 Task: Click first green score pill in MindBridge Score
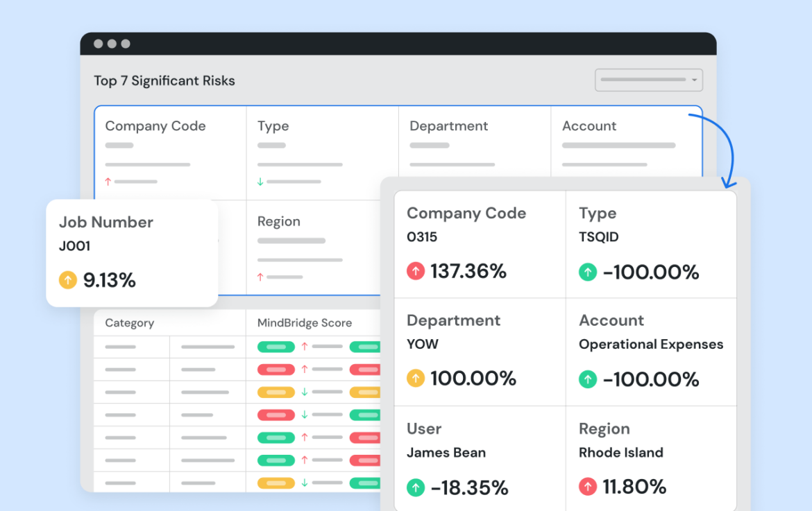tap(276, 347)
